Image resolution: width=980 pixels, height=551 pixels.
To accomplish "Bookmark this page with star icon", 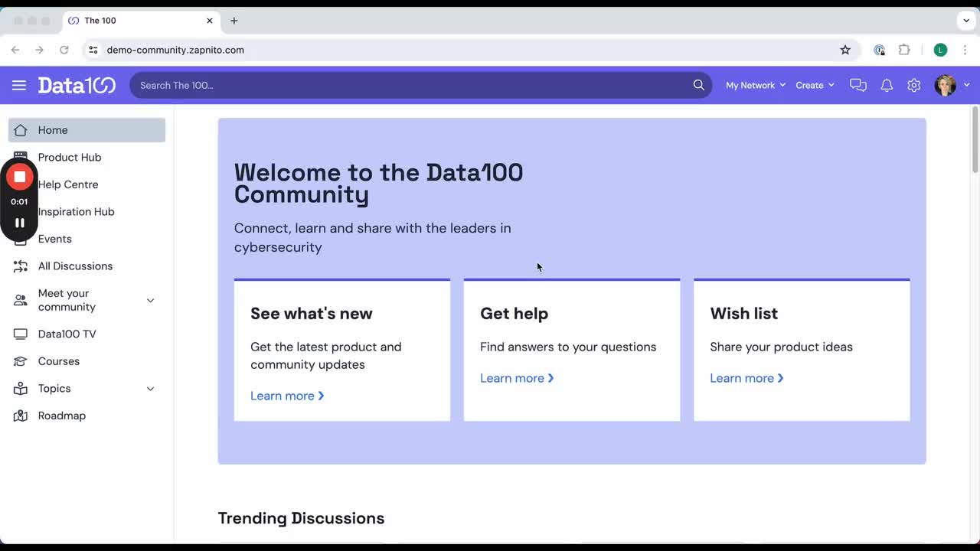I will pos(845,50).
